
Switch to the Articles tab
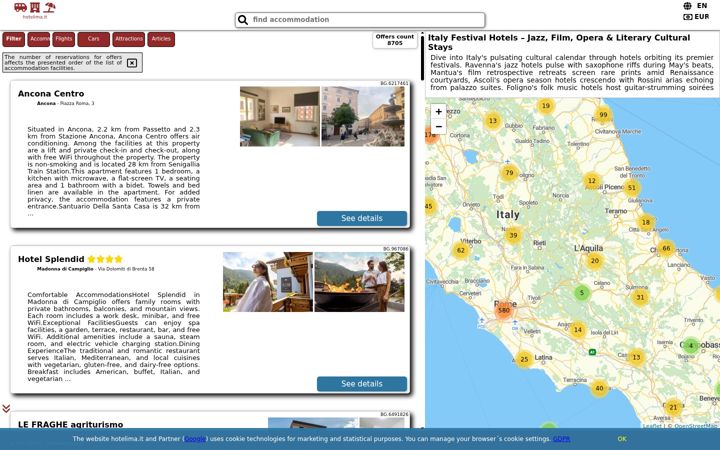pyautogui.click(x=161, y=39)
